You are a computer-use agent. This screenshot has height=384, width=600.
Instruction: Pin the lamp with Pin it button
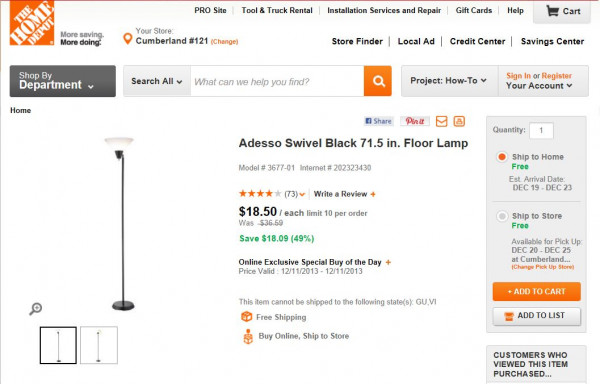[415, 121]
